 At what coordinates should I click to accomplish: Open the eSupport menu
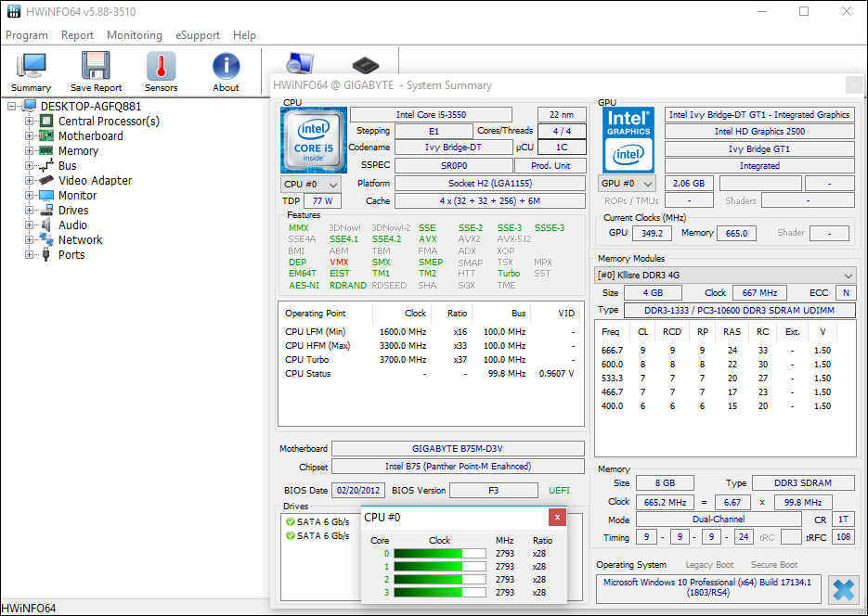pos(198,35)
